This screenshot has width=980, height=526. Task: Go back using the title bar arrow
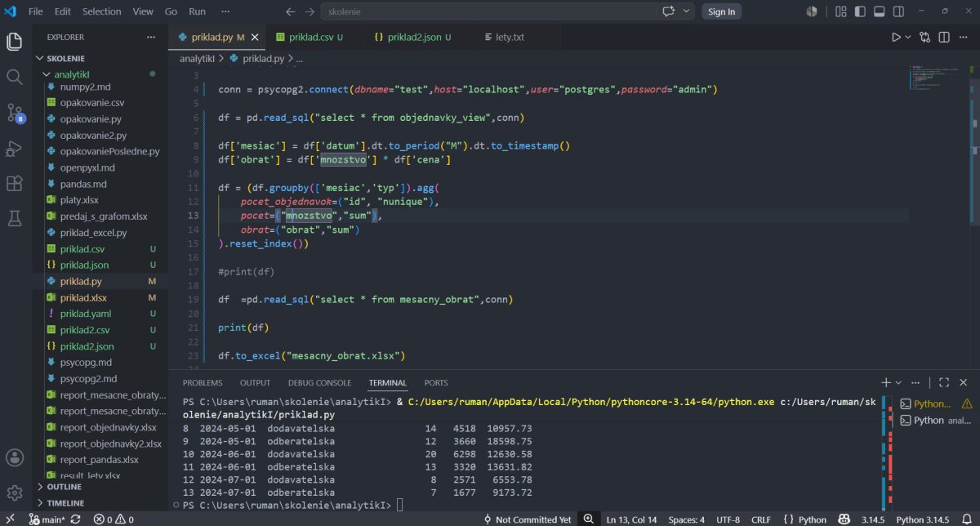tap(291, 11)
